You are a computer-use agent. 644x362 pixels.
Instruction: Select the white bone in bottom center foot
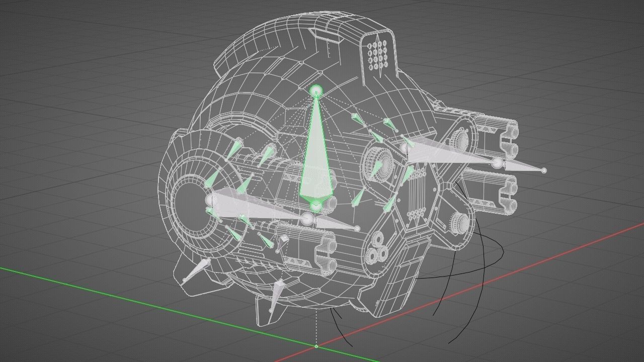(x=276, y=296)
